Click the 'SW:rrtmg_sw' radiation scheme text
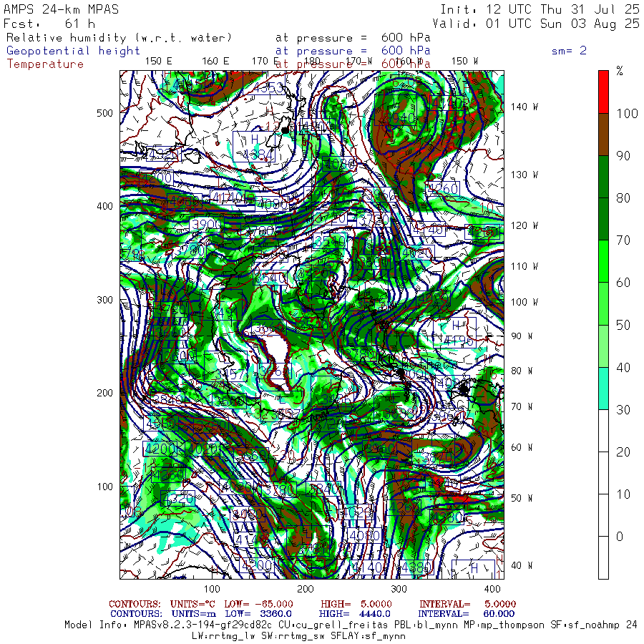This screenshot has height=644, width=644. click(292, 636)
